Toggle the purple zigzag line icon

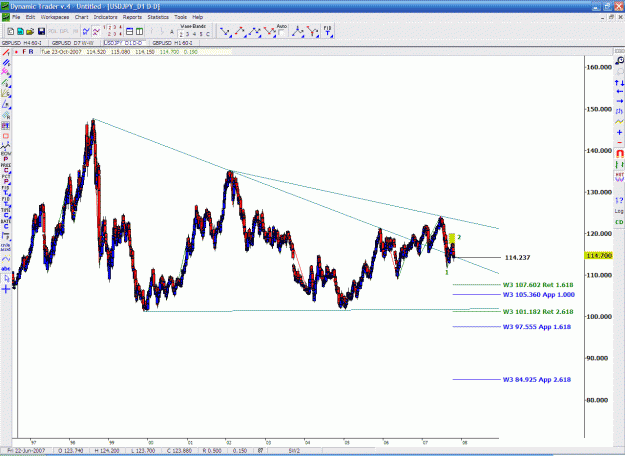[x=96, y=31]
